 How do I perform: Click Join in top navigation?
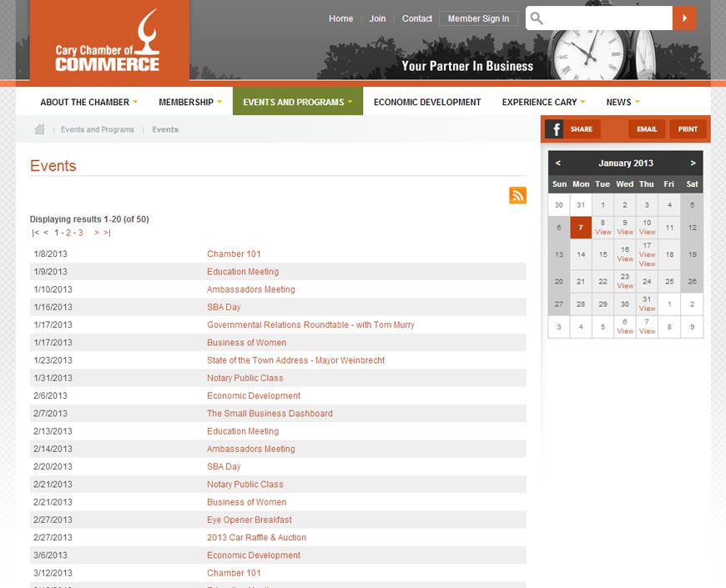pyautogui.click(x=377, y=18)
